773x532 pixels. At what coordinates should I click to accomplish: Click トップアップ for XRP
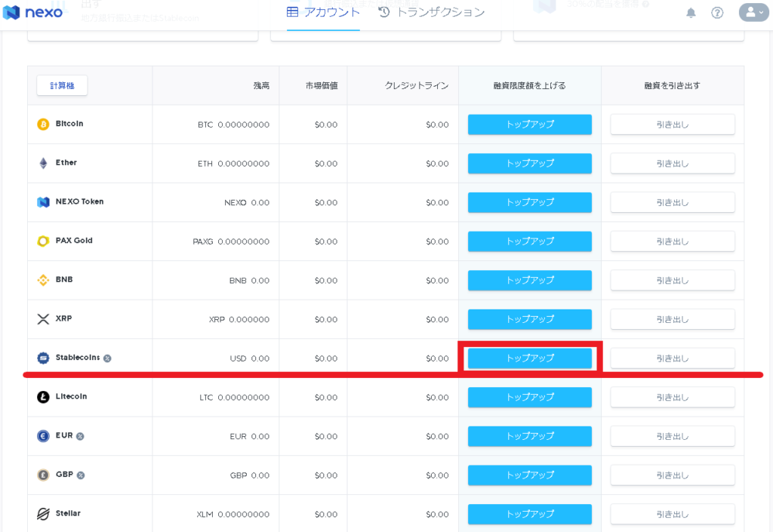530,319
